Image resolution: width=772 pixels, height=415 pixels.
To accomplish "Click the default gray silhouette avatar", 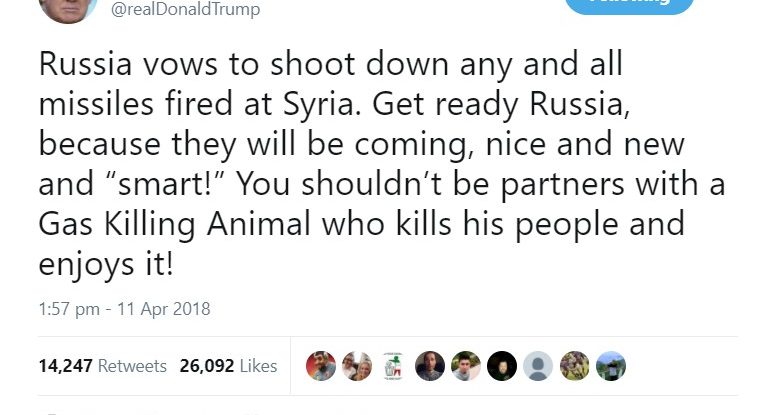I will [538, 366].
